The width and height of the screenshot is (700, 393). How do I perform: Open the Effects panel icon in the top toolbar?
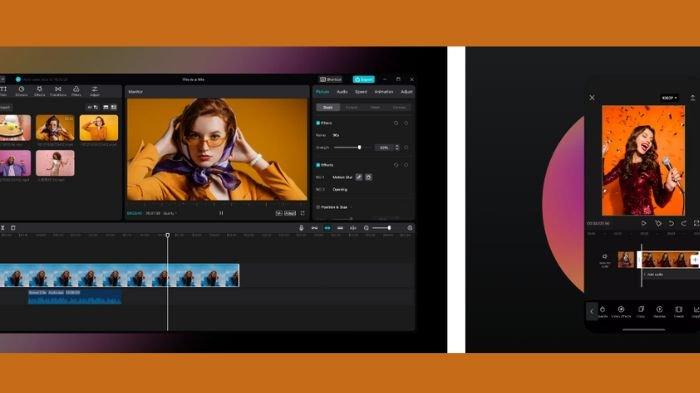pos(39,91)
